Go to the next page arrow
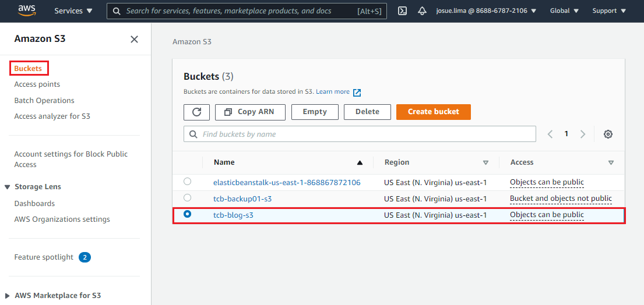Screen dimensions: 644x305 point(583,134)
